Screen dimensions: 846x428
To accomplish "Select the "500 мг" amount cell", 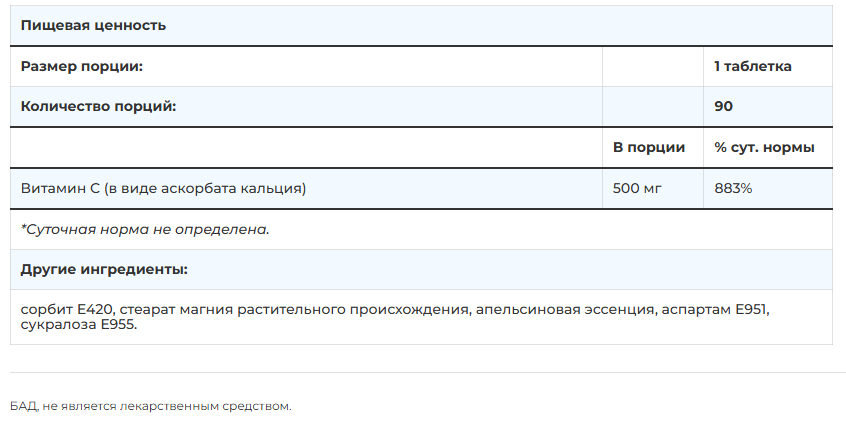I will click(638, 188).
